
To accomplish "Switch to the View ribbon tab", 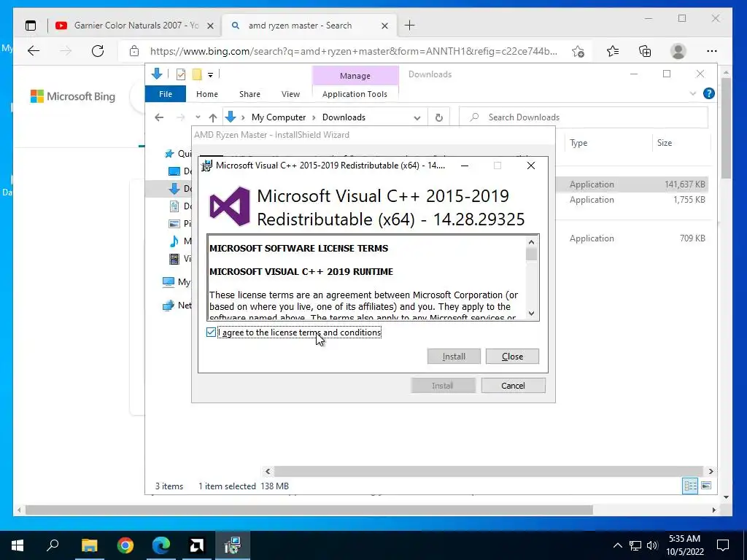I will click(x=290, y=94).
